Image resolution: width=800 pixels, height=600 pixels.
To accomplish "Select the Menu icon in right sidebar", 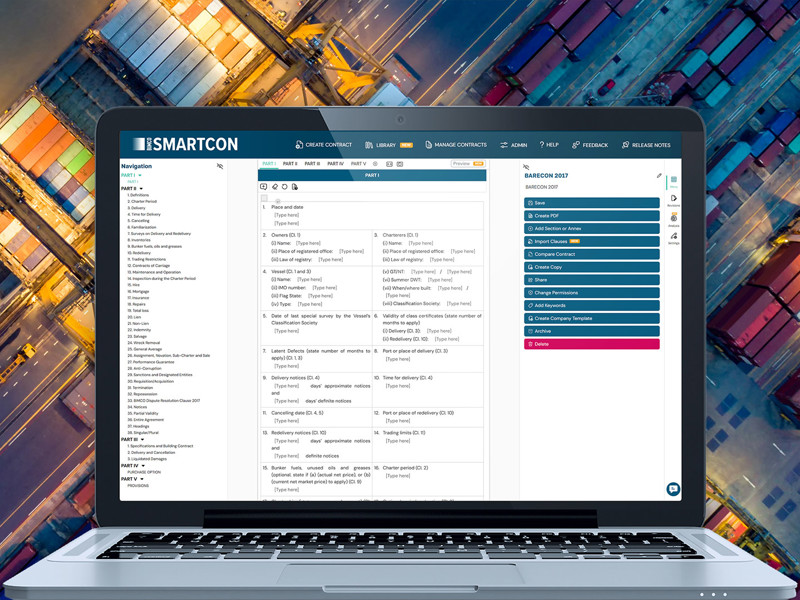I will point(673,181).
